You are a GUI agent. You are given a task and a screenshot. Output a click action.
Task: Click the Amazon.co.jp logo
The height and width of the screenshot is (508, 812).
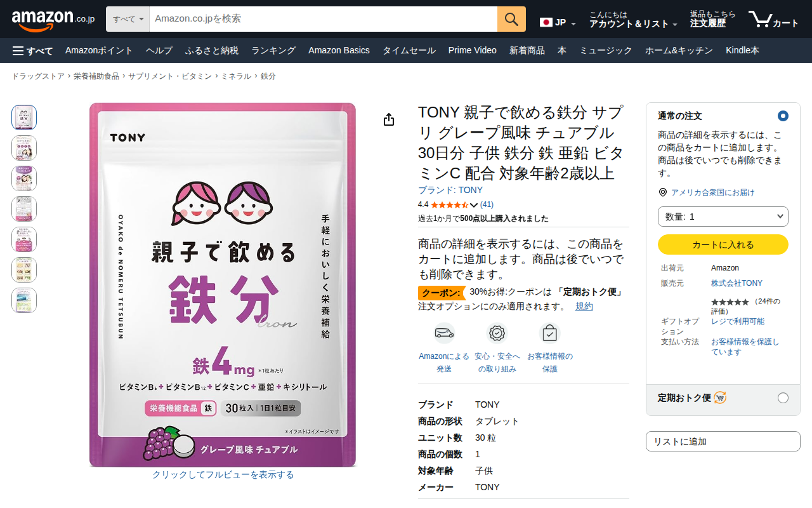click(53, 20)
